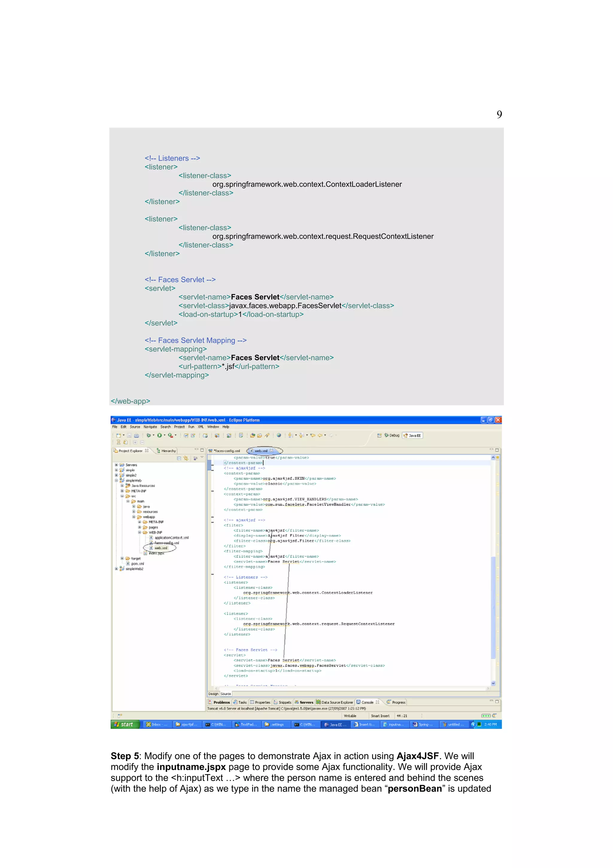The image size is (613, 868).
Task: Select web.xml in Project Explorer
Action: coord(159,548)
